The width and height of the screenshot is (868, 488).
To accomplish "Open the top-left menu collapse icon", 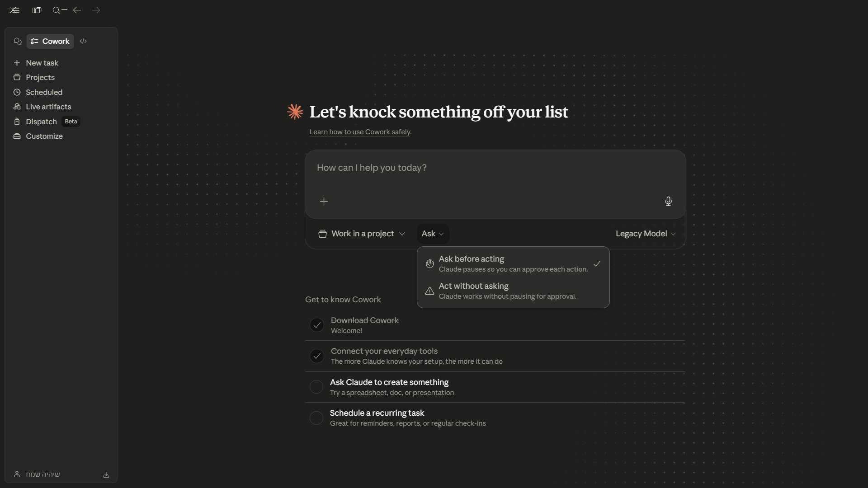I will coord(14,10).
